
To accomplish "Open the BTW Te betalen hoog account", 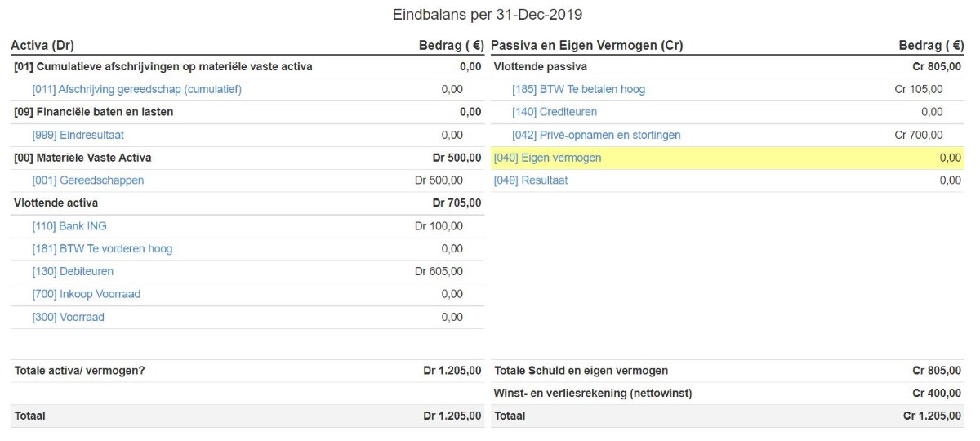I will pos(578,89).
